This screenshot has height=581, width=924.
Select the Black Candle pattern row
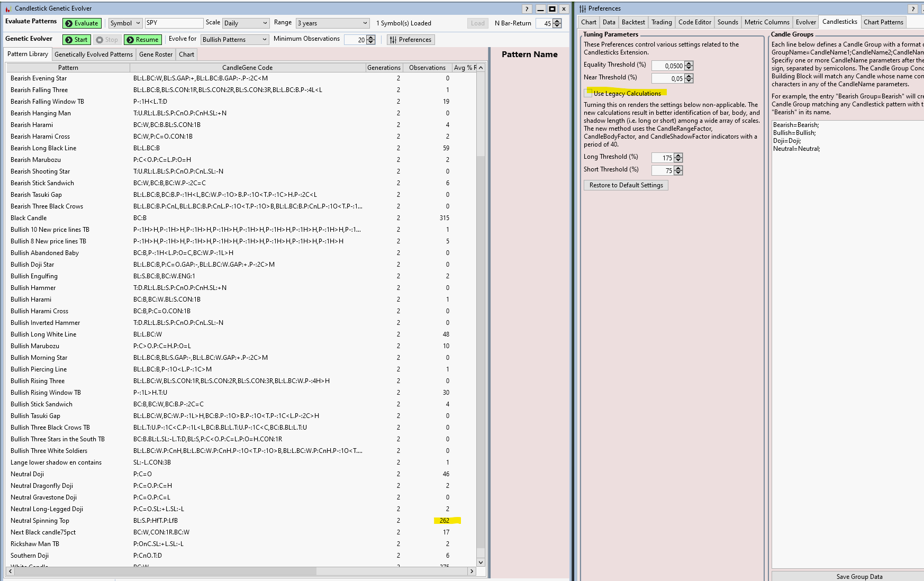241,218
